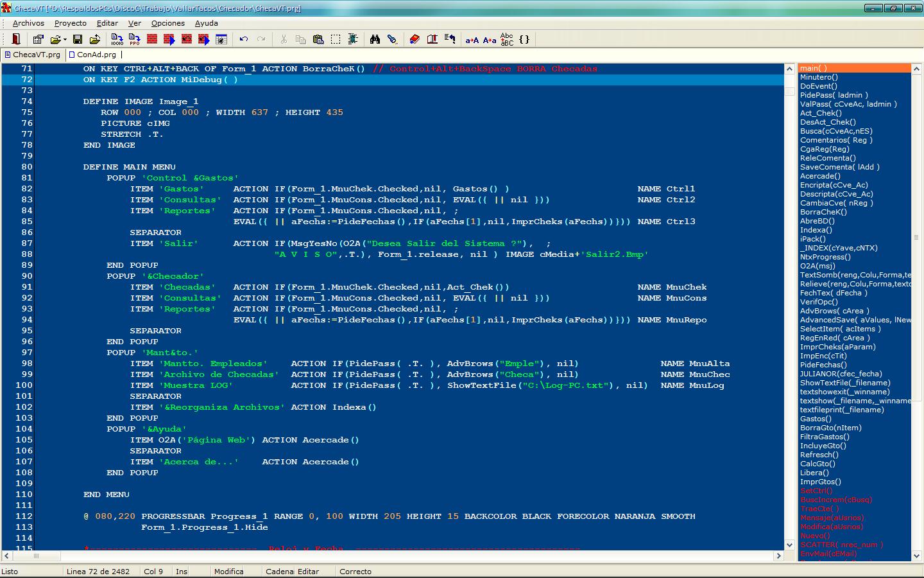Undo the last edit
Image resolution: width=924 pixels, height=578 pixels.
[x=244, y=39]
